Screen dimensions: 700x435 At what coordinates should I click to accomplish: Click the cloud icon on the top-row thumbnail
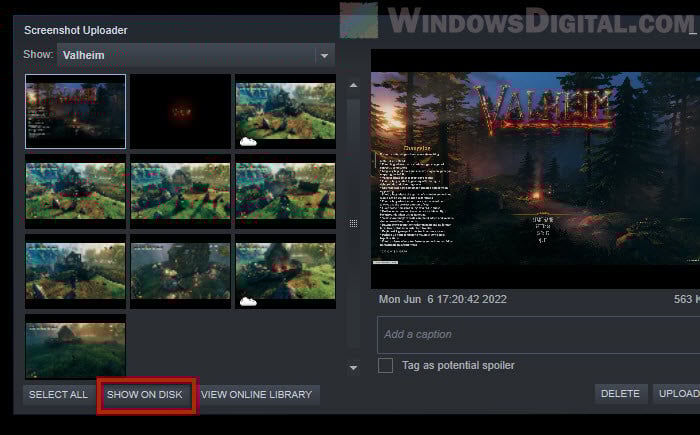[x=248, y=140]
